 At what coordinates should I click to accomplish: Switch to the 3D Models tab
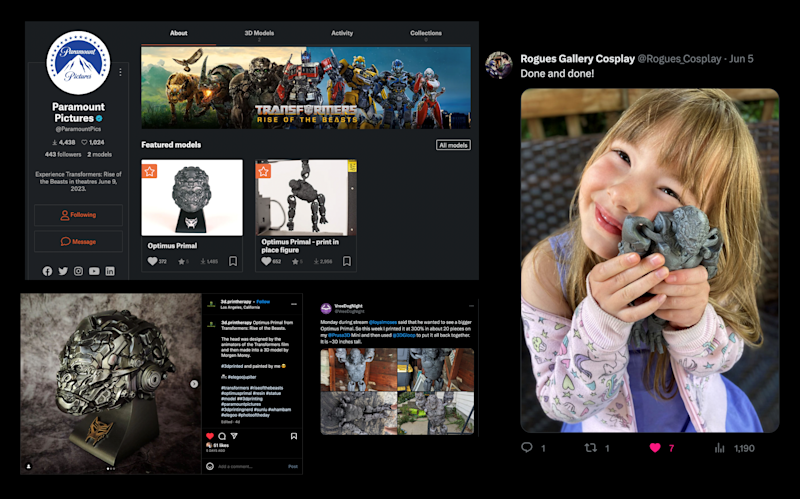259,33
